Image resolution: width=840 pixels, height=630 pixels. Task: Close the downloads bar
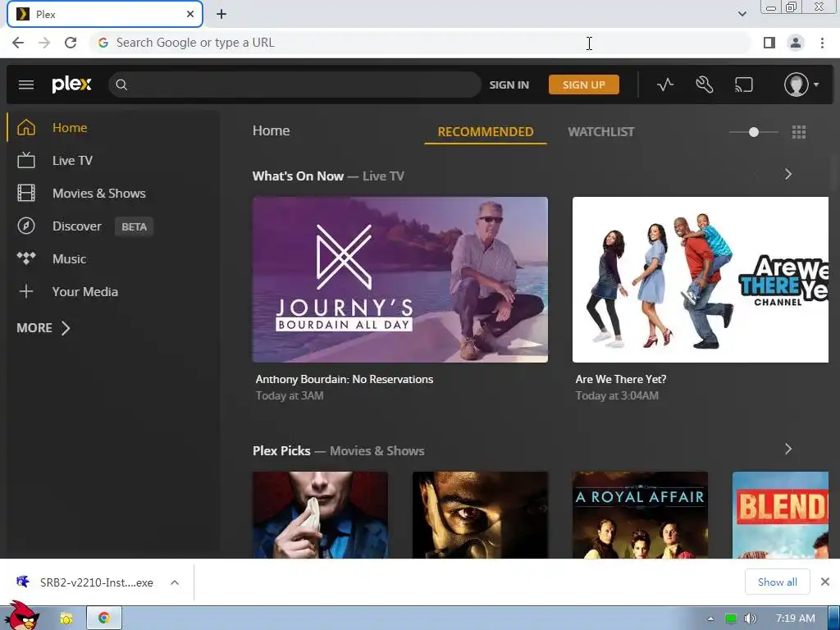[x=825, y=582]
